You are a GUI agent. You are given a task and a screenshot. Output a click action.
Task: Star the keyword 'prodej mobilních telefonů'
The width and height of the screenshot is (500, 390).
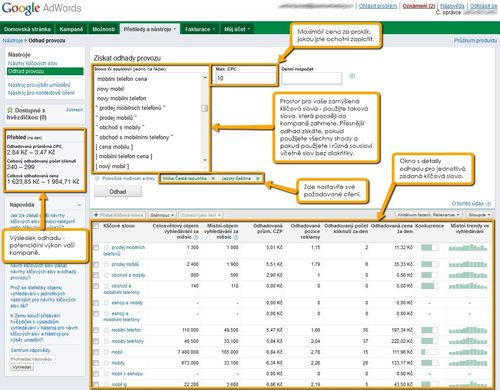[x=106, y=247]
